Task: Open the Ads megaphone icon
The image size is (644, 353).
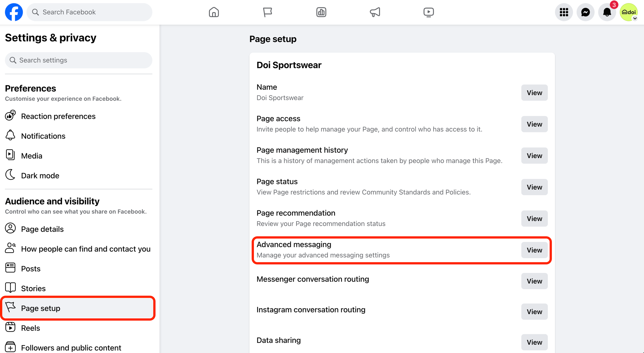Action: point(375,12)
